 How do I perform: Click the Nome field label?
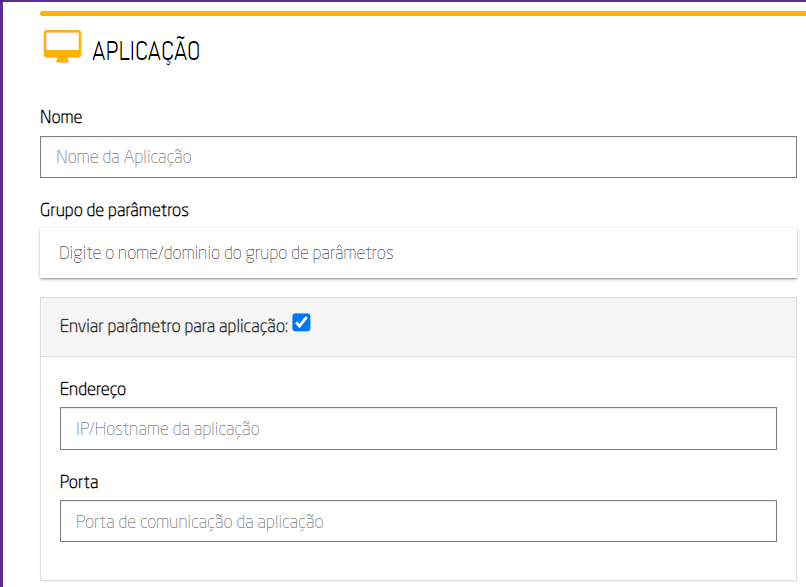61,117
